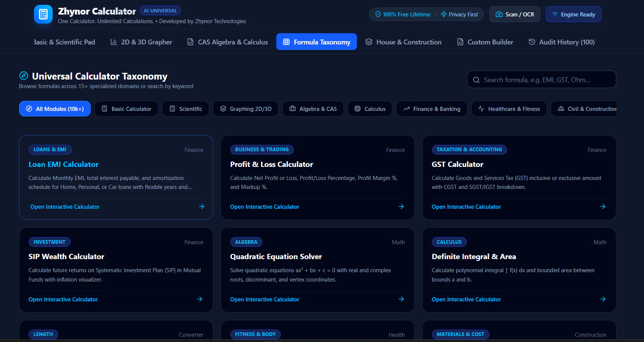Click the camera icon in Scan / OCR
Image resolution: width=644 pixels, height=342 pixels.
499,14
